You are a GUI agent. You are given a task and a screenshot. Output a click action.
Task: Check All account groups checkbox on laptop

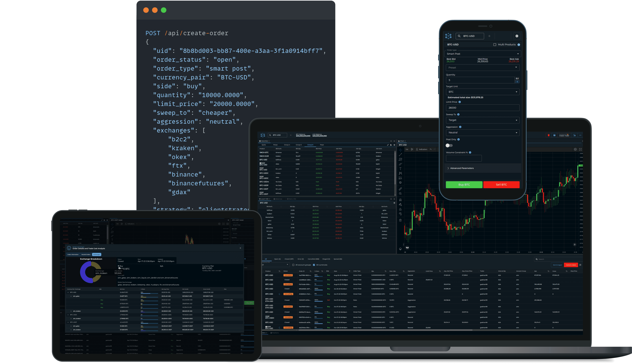[x=293, y=265]
